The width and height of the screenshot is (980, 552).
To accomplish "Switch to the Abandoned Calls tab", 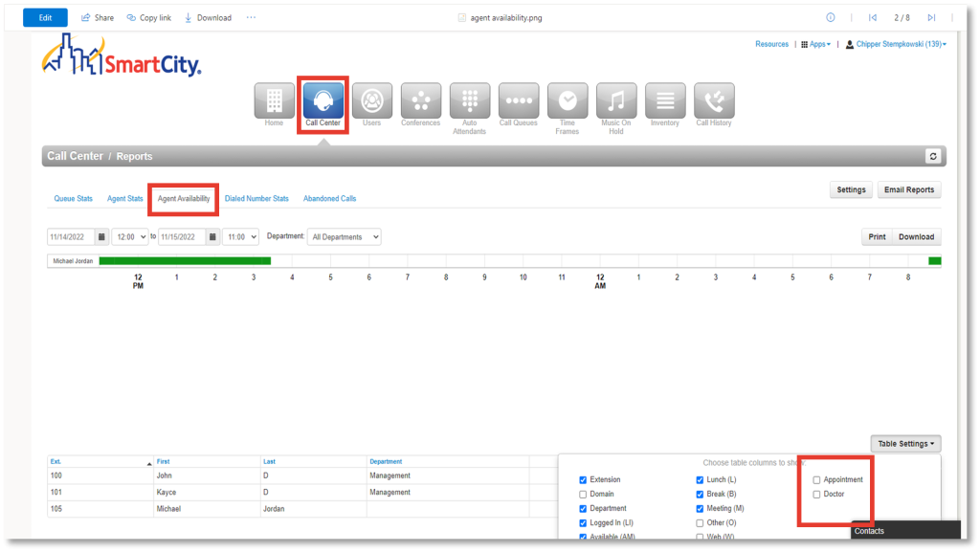I will (329, 199).
